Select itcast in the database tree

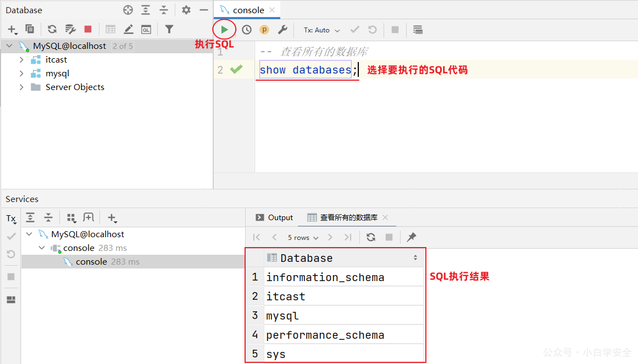tap(56, 60)
